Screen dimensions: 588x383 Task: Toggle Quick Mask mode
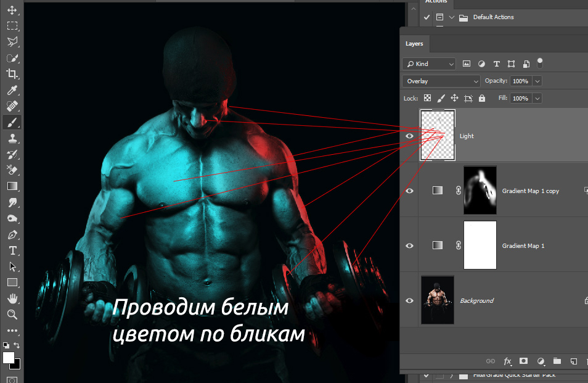pyautogui.click(x=12, y=380)
